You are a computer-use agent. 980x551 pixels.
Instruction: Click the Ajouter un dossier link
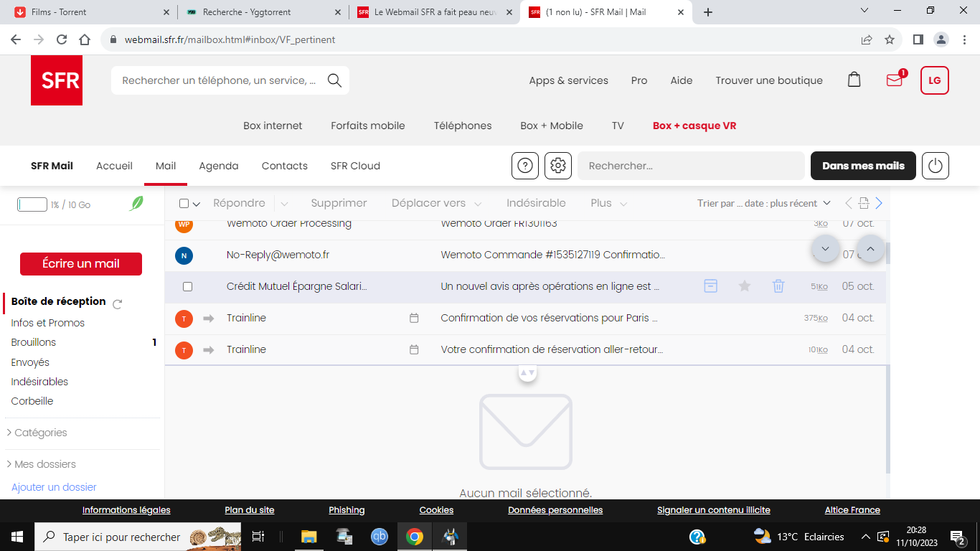(x=54, y=487)
